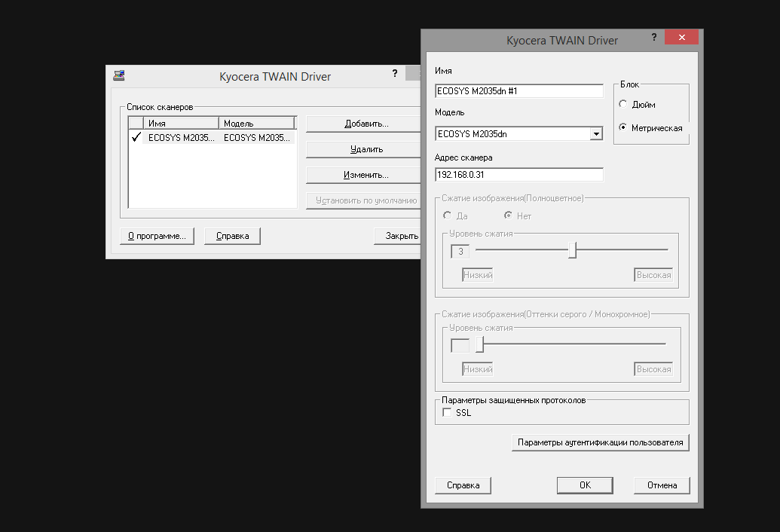This screenshot has height=532, width=780.
Task: Click Низкий under the grayscale compression slider
Action: (x=478, y=369)
